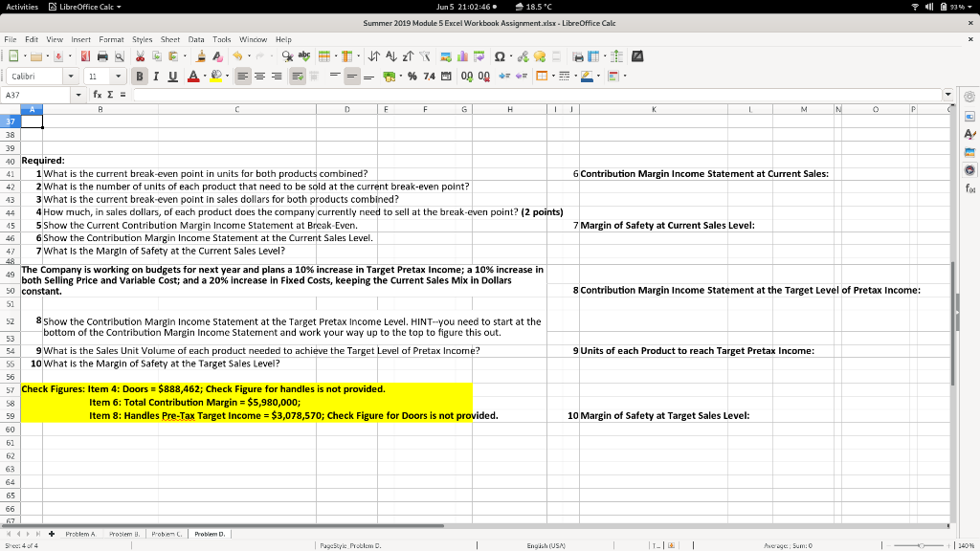Freeze rows and columns
Image resolution: width=980 pixels, height=551 pixels.
pos(593,56)
